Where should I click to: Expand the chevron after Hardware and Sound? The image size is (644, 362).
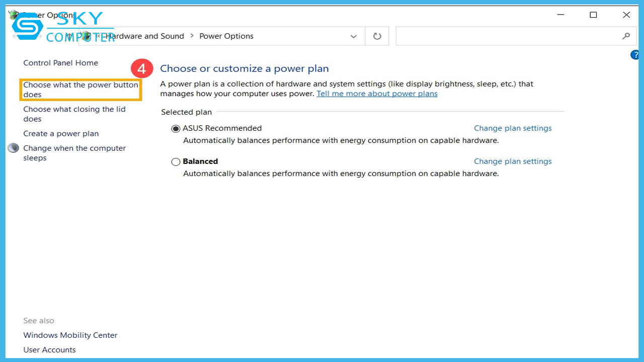[192, 36]
